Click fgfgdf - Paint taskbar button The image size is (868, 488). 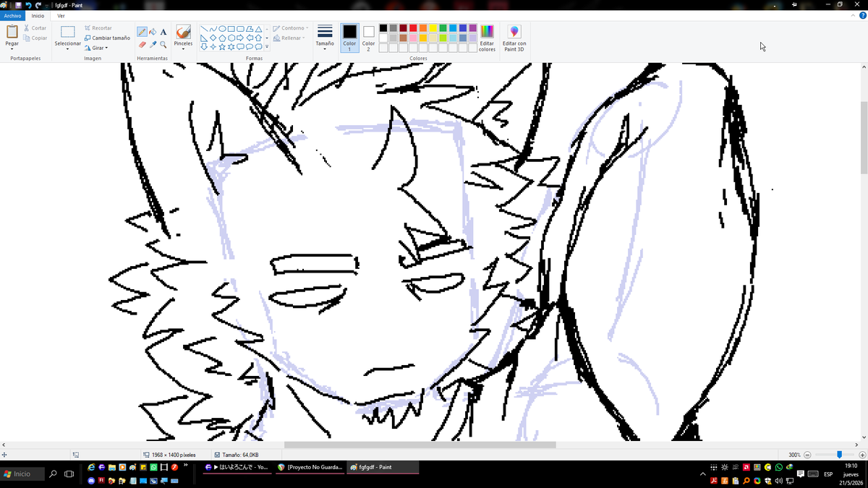tap(383, 467)
